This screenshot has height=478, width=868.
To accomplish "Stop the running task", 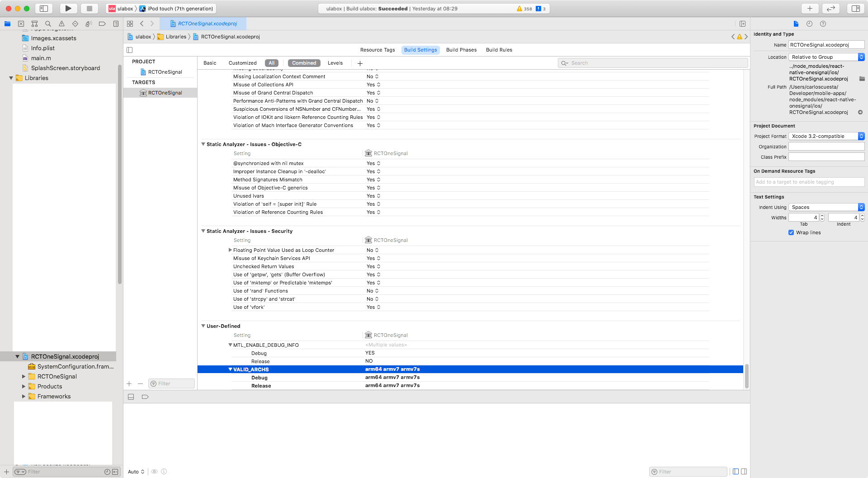I will coord(90,9).
